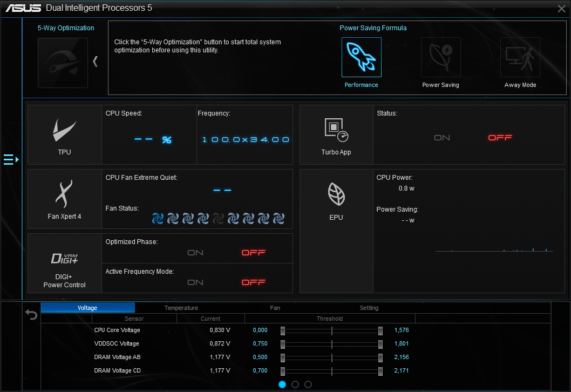Image resolution: width=571 pixels, height=392 pixels.
Task: Set Active Frequency Mode to OFF
Action: click(x=254, y=282)
